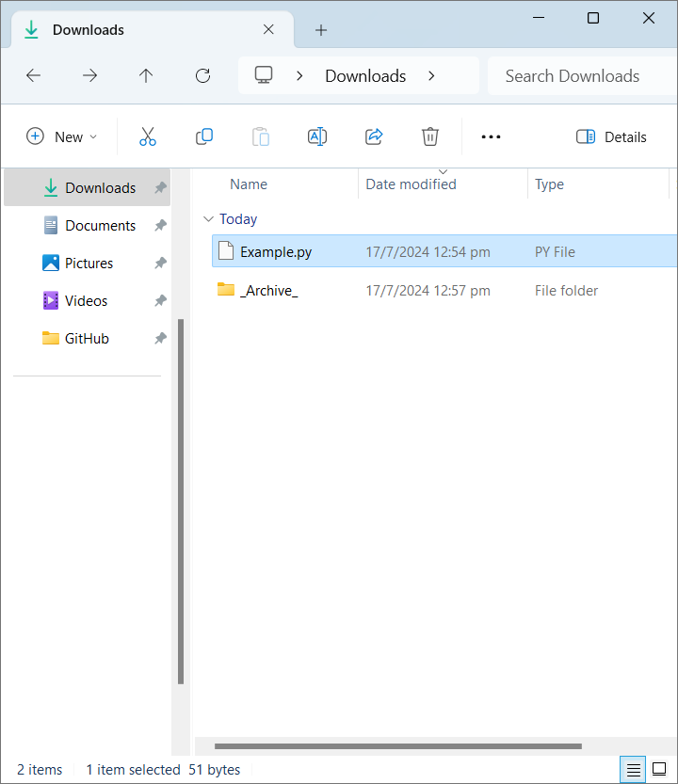Viewport: 678px width, 784px height.
Task: Sort files by the Name column
Action: pyautogui.click(x=249, y=184)
